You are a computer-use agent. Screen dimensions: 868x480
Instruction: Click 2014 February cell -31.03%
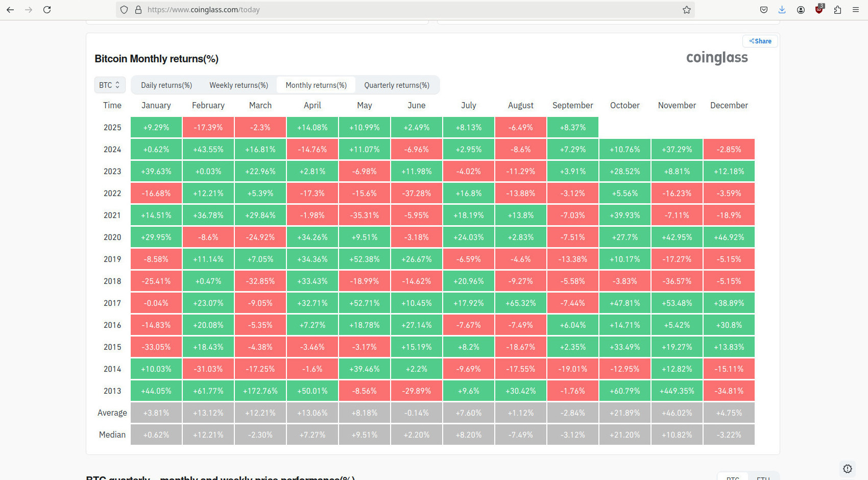[x=208, y=369]
